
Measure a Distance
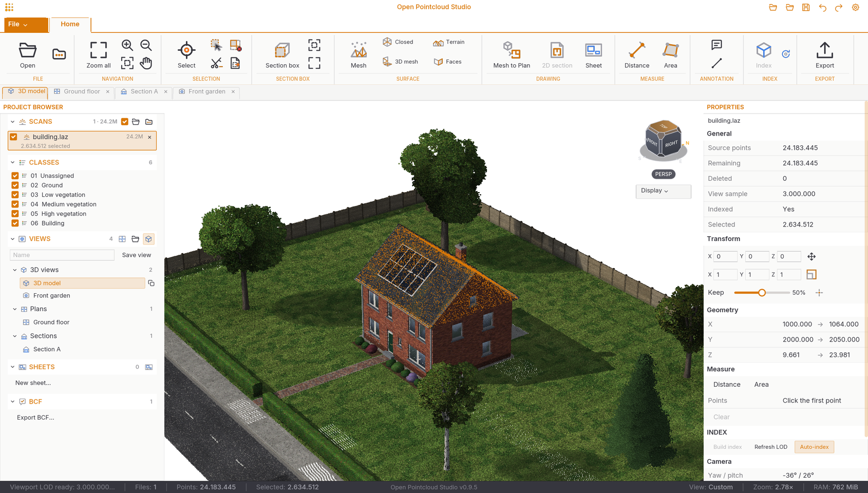pyautogui.click(x=637, y=55)
